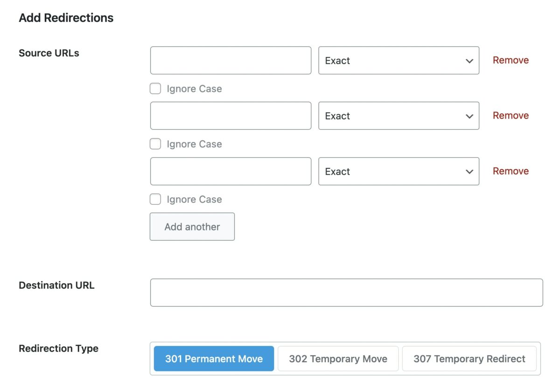Click the Add another button
Image resolution: width=560 pixels, height=392 pixels.
pos(192,226)
